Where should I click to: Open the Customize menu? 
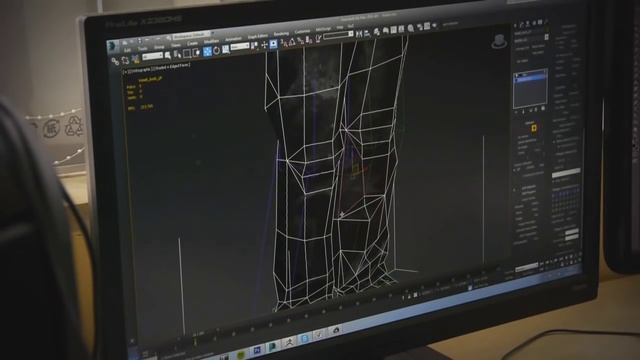(x=302, y=32)
